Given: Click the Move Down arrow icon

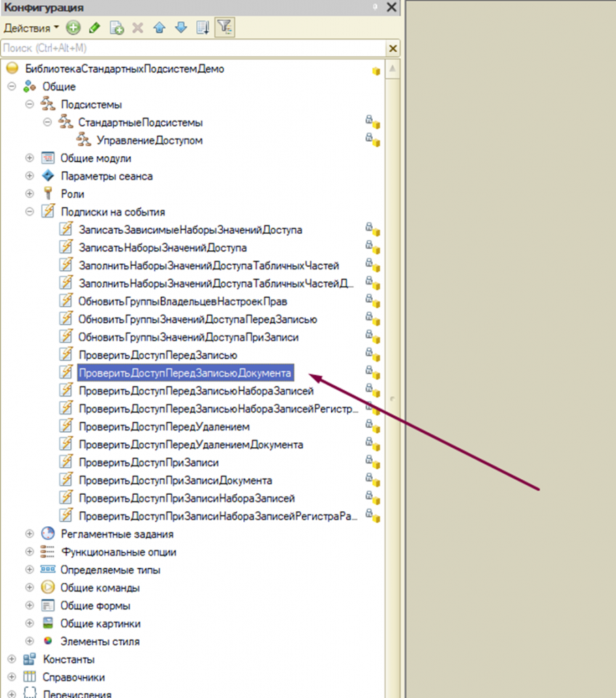Looking at the screenshot, I should click(181, 28).
